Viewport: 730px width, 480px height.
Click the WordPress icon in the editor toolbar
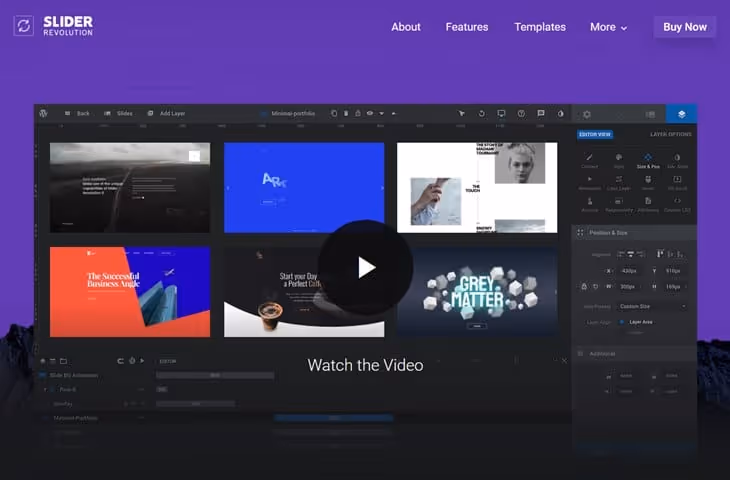(x=43, y=113)
